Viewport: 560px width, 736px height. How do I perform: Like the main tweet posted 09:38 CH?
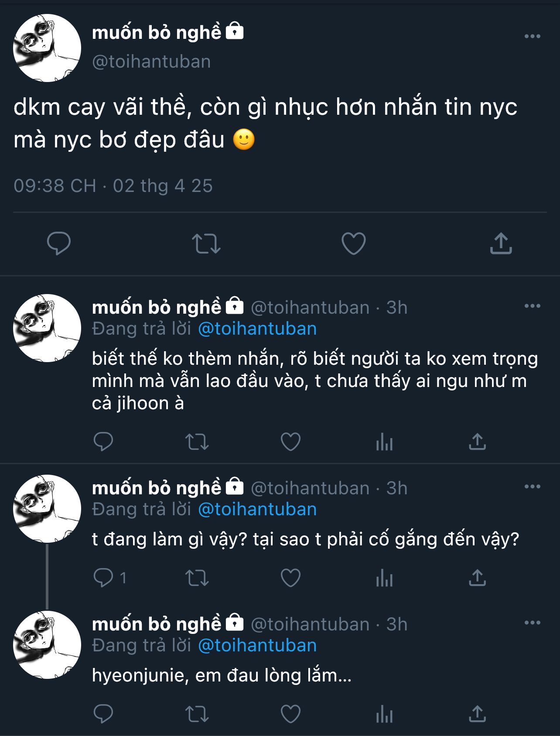pos(353,243)
